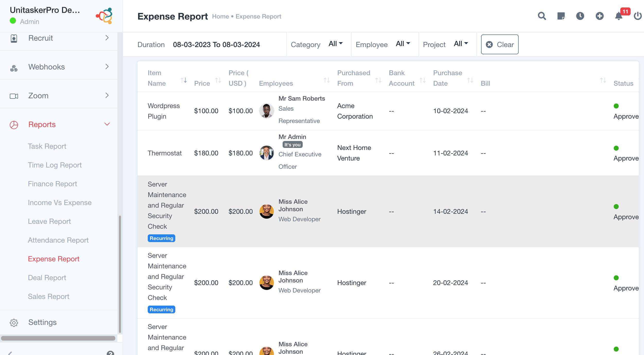Click the Status column header
The height and width of the screenshot is (355, 644).
[623, 83]
